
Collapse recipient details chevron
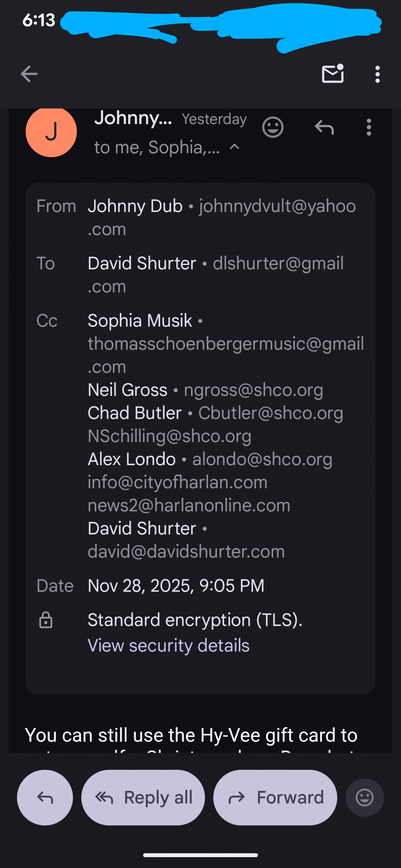235,147
